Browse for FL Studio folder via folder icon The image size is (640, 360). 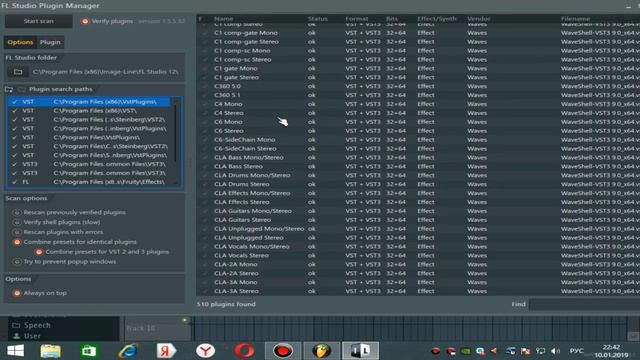click(x=18, y=72)
